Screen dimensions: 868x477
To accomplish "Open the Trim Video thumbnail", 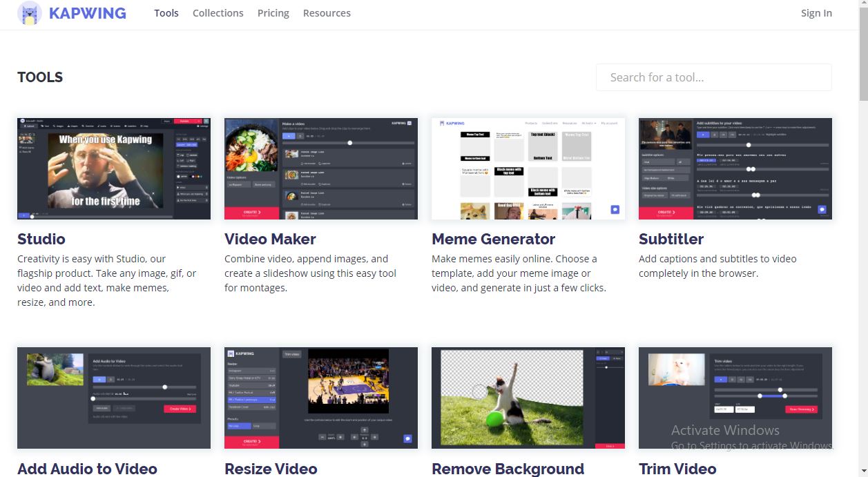I will [x=735, y=398].
